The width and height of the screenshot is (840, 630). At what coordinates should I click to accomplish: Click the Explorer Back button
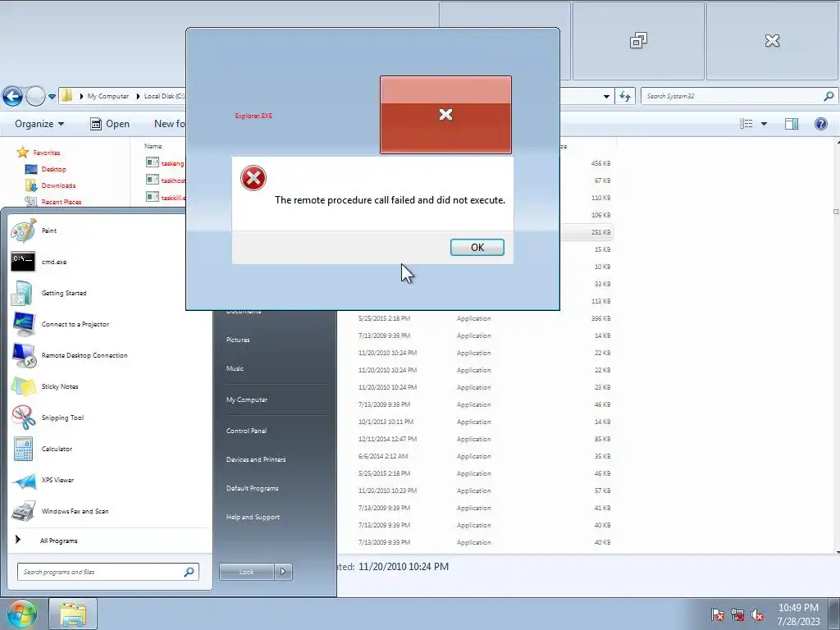tap(12, 97)
